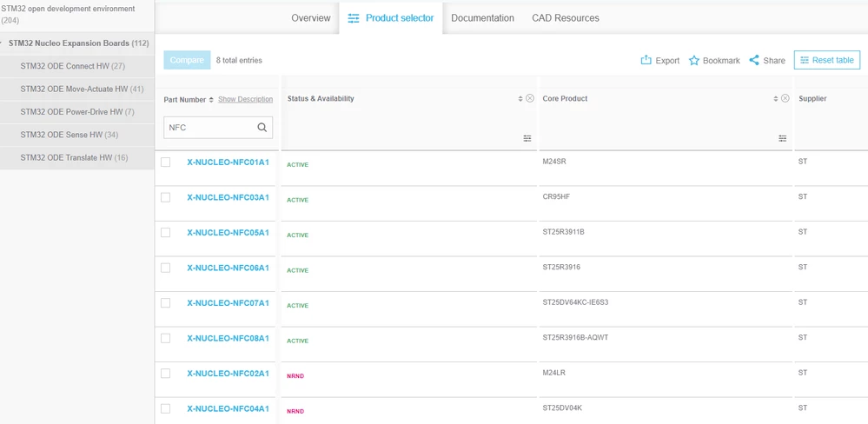
Task: Click the ST25R3916B-AQWT cell
Action: pyautogui.click(x=575, y=338)
